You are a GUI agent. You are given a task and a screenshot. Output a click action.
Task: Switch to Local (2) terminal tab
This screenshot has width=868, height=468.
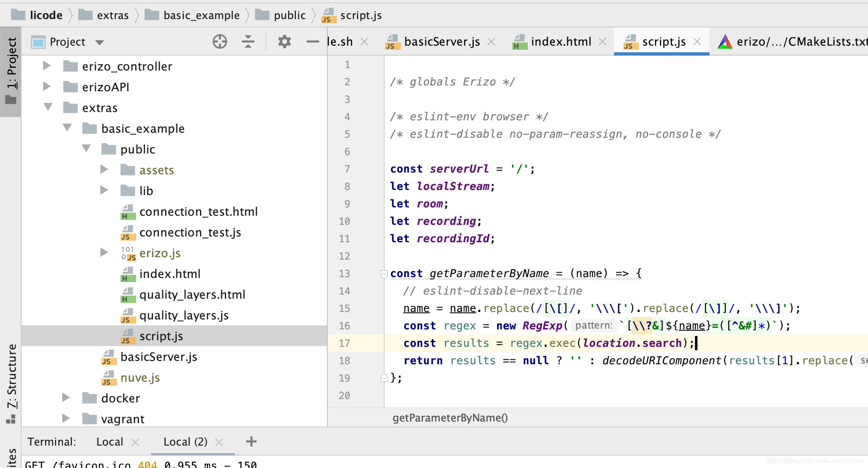(x=185, y=441)
